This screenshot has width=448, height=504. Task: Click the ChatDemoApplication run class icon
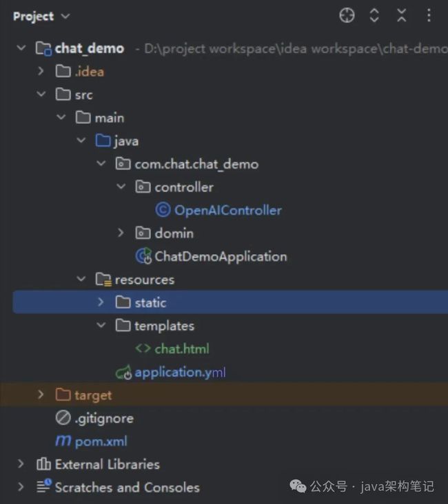(x=143, y=256)
